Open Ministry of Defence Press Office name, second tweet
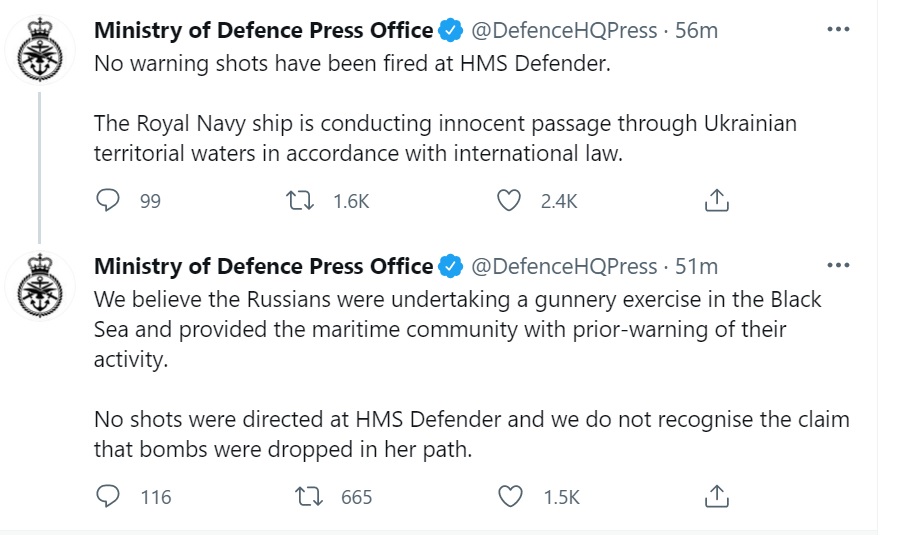The height and width of the screenshot is (535, 913). [264, 267]
